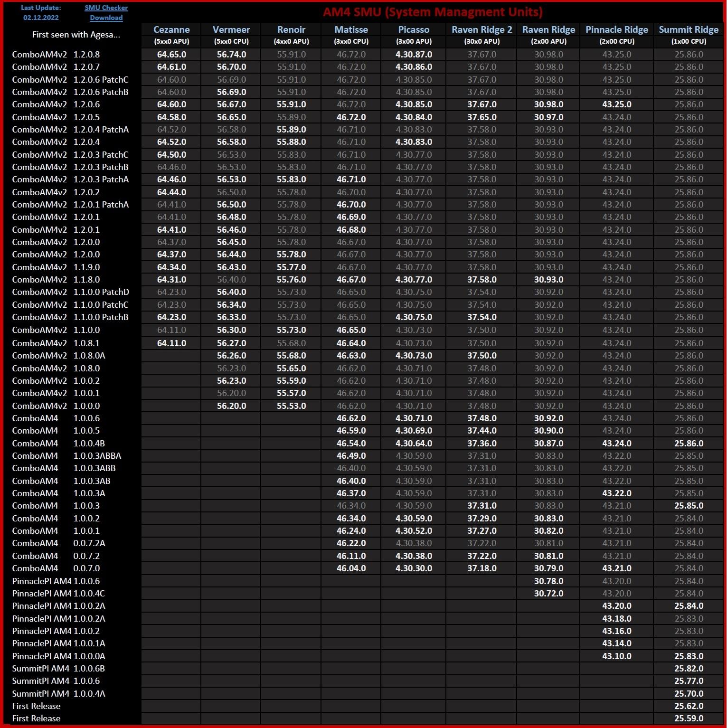Select row label ComboAM4v2 1.2.0.6 PatchC
The width and height of the screenshot is (727, 728).
point(70,79)
